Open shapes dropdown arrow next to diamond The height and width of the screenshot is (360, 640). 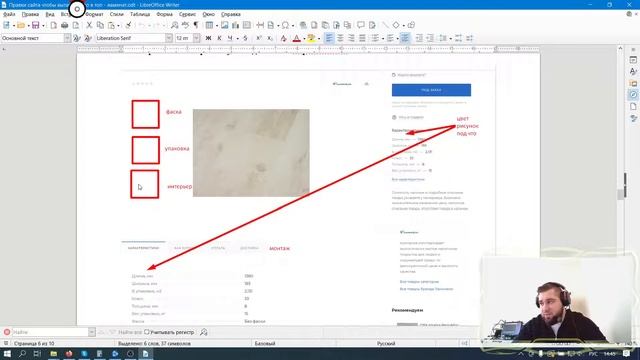point(403,26)
